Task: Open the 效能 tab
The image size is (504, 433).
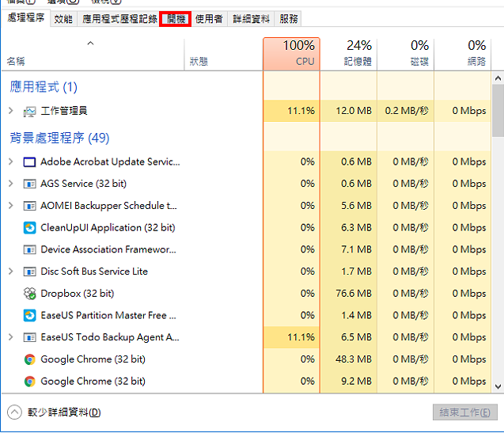Action: (63, 19)
